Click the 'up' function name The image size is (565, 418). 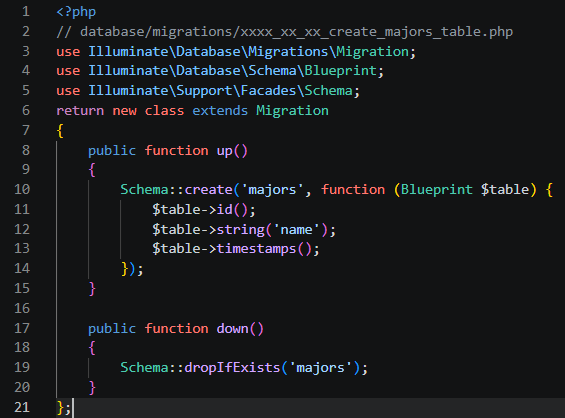(x=224, y=151)
